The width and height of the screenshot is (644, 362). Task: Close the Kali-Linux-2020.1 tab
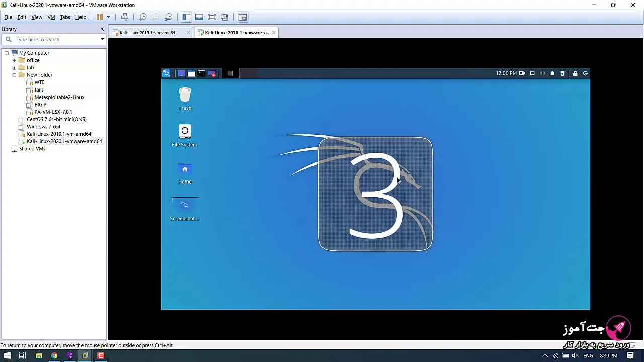pos(274,33)
